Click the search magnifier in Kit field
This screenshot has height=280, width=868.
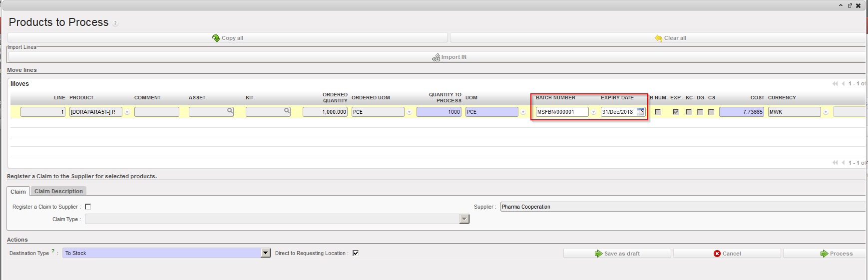tap(287, 111)
